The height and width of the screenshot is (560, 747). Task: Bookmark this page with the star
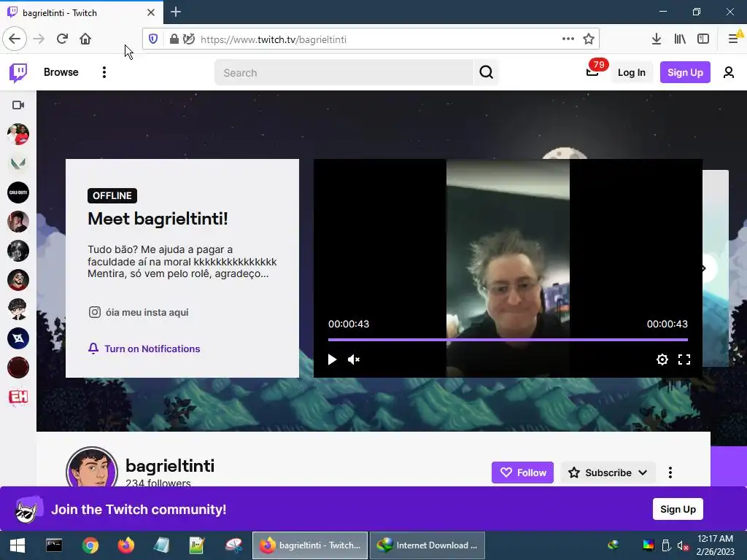coord(589,39)
